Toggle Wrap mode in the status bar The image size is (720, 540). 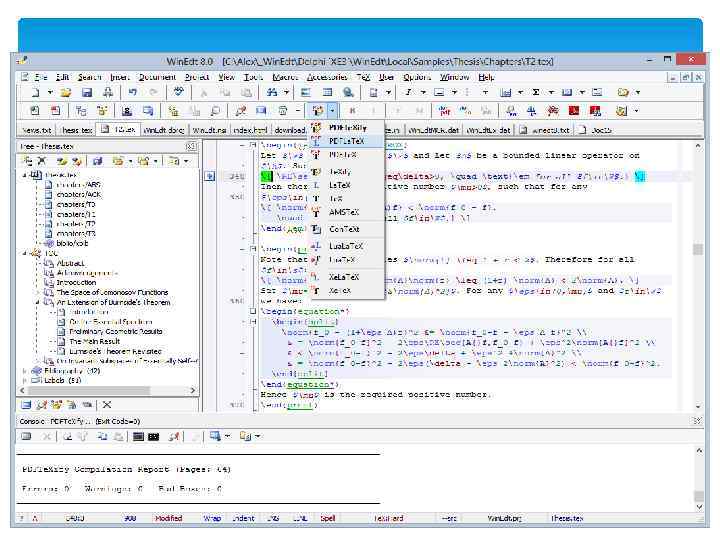click(x=212, y=518)
